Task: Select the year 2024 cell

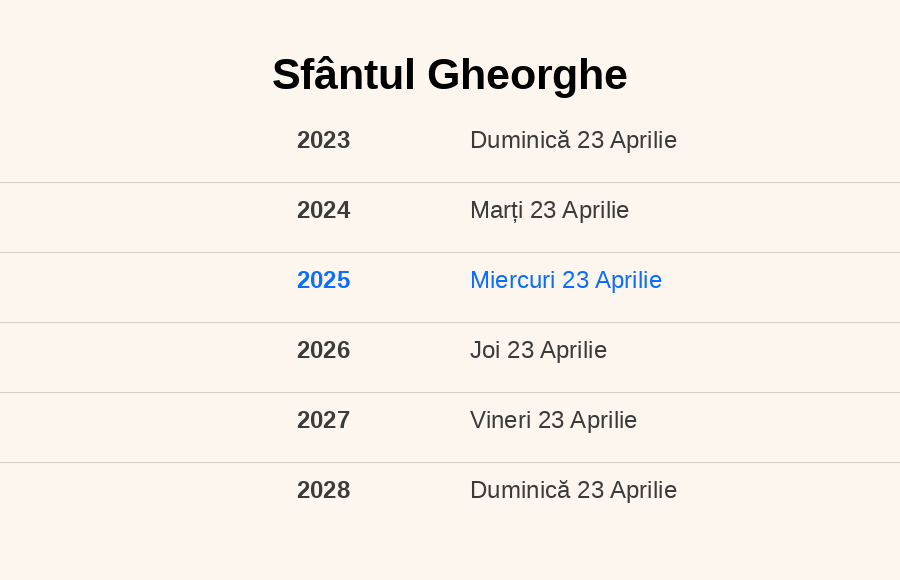Action: (323, 210)
